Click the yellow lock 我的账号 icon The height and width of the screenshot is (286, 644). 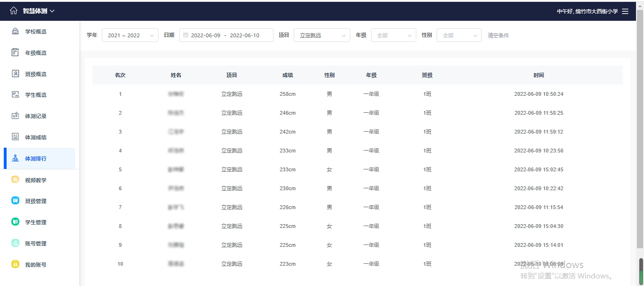tap(15, 264)
